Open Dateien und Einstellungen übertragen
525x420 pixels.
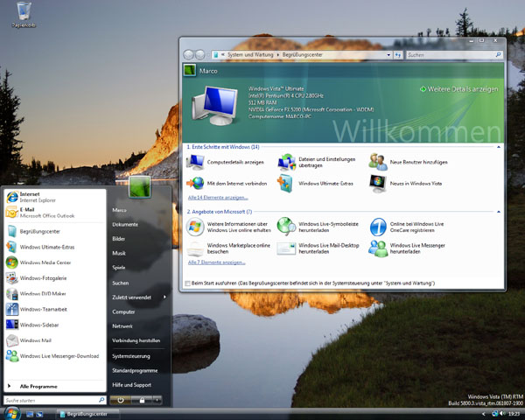point(317,163)
